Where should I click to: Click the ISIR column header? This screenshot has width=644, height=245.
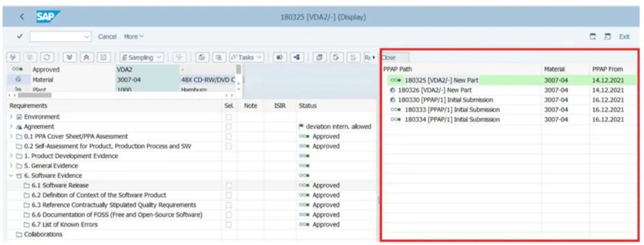(x=279, y=106)
